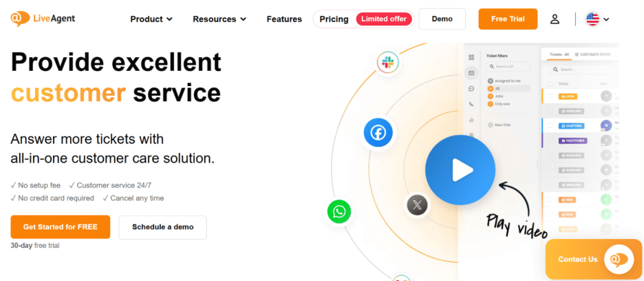This screenshot has width=644, height=281.
Task: Click the Slack integration icon
Action: 388,63
